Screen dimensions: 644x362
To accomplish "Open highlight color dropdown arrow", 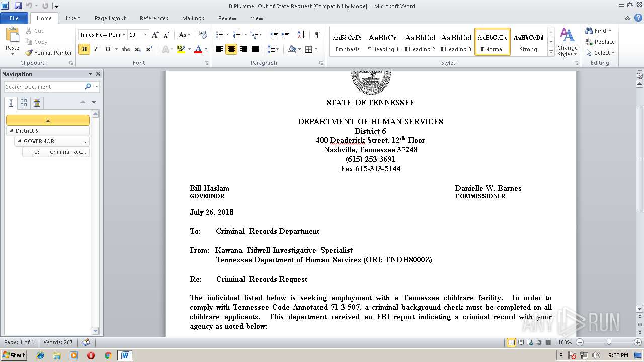I will tap(189, 49).
